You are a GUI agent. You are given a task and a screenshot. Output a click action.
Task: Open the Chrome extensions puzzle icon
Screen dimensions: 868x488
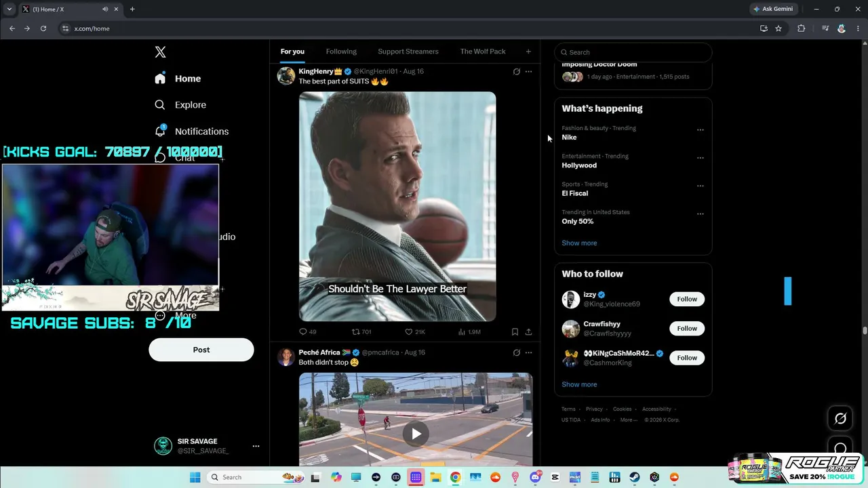point(802,28)
